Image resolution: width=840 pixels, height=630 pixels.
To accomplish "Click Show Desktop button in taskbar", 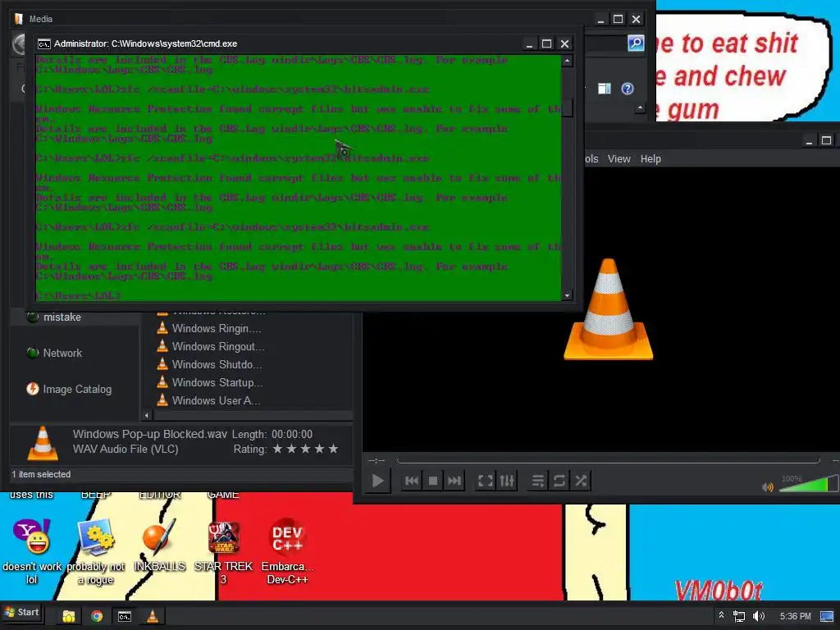I will [x=827, y=616].
